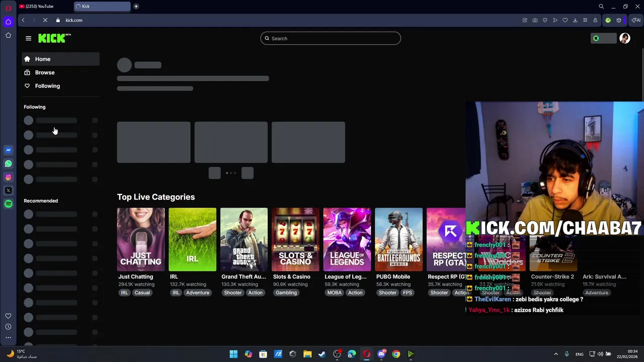Open File Explorer from taskbar
This screenshot has width=644, height=362.
(x=307, y=354)
